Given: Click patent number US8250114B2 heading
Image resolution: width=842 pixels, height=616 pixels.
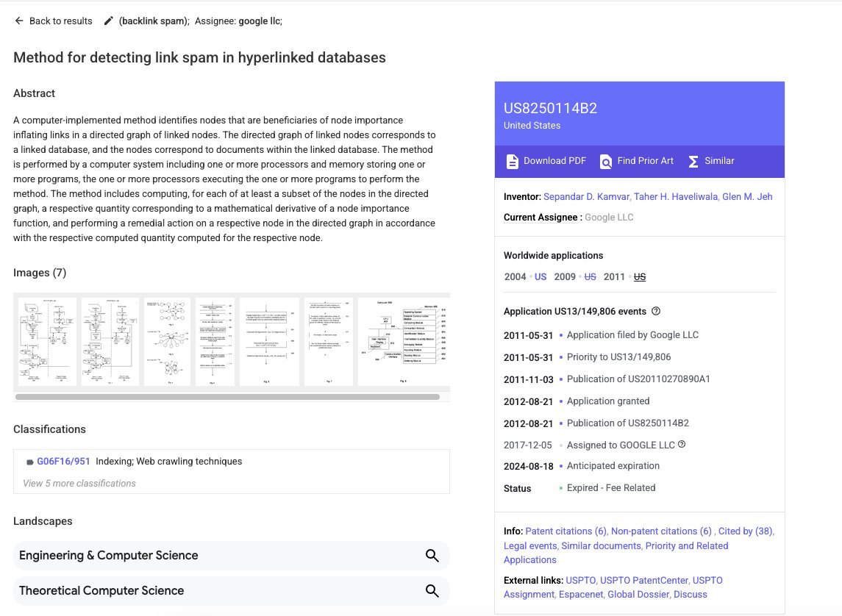Looking at the screenshot, I should [550, 108].
